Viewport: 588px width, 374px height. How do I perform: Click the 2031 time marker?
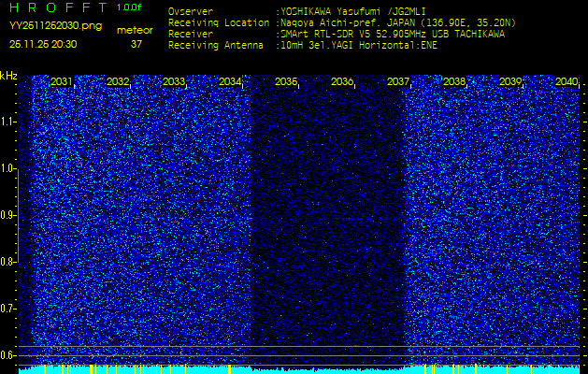(61, 81)
